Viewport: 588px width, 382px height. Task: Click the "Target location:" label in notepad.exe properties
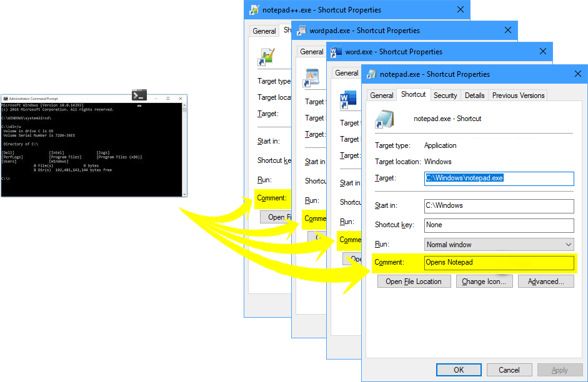click(398, 162)
